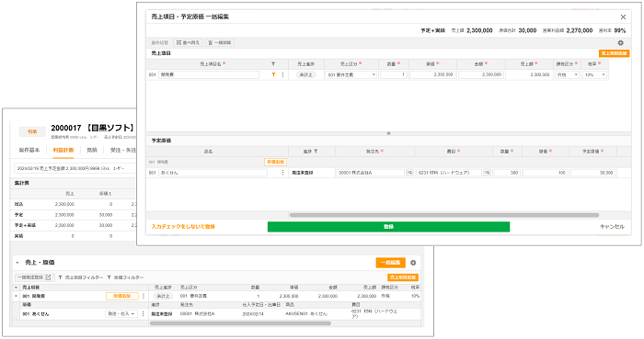The height and width of the screenshot is (339, 644).
Task: Click 売上項目フィルター in back window
Action: coord(81,277)
